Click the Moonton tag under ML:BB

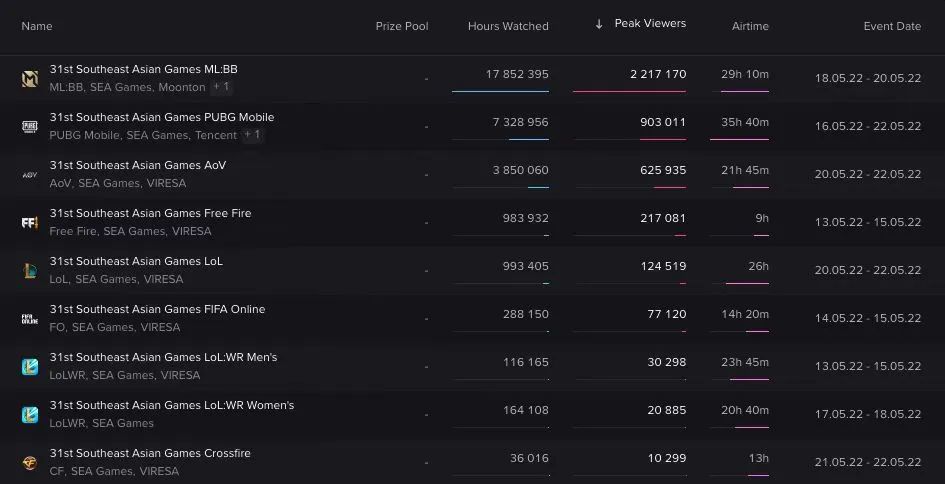[182, 88]
